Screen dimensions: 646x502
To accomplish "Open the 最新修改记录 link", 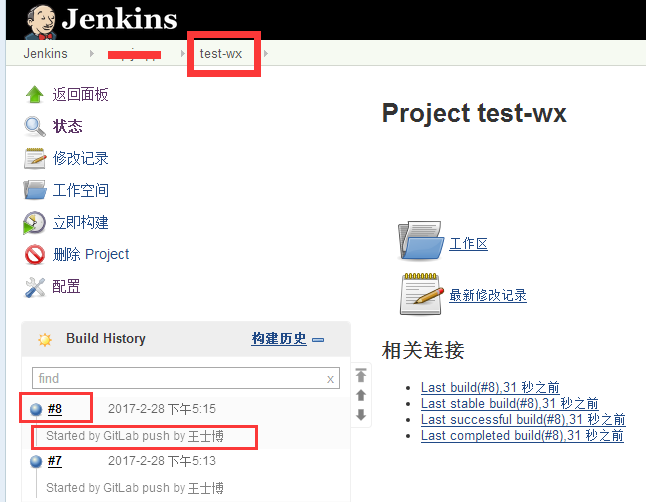I will (x=488, y=295).
